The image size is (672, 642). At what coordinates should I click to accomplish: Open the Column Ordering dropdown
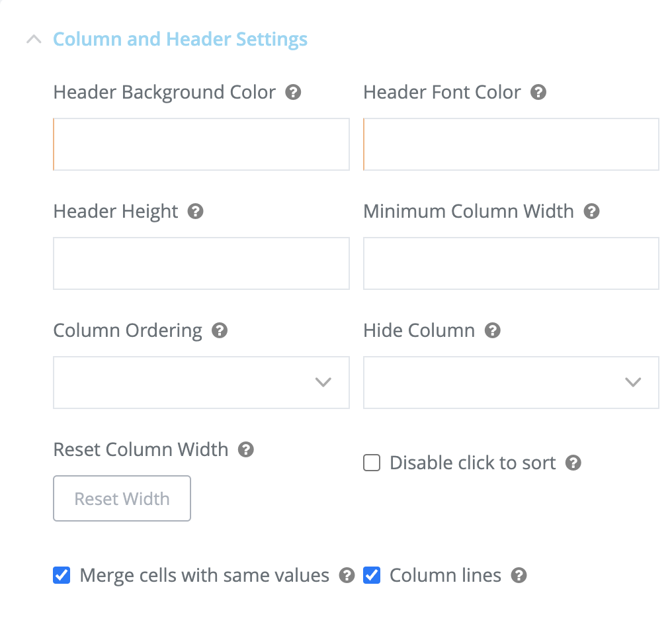[202, 383]
